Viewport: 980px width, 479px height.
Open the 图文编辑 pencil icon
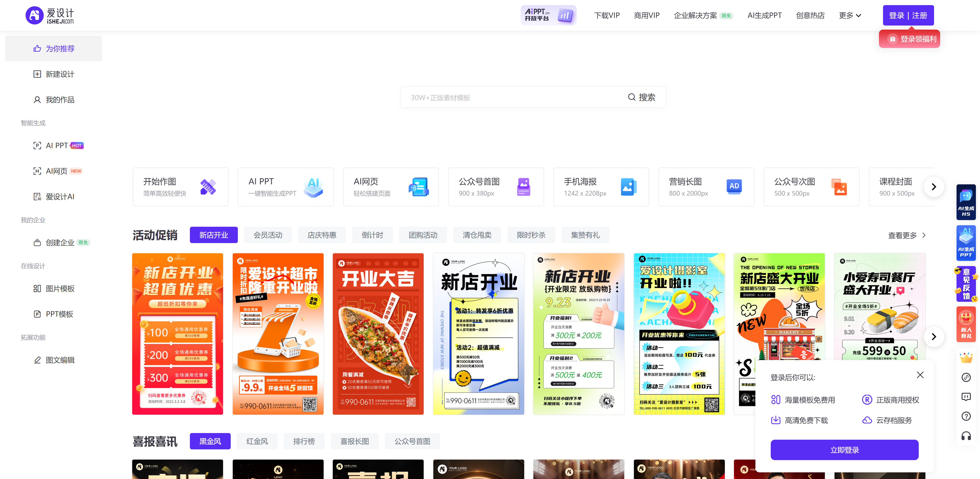coord(37,360)
